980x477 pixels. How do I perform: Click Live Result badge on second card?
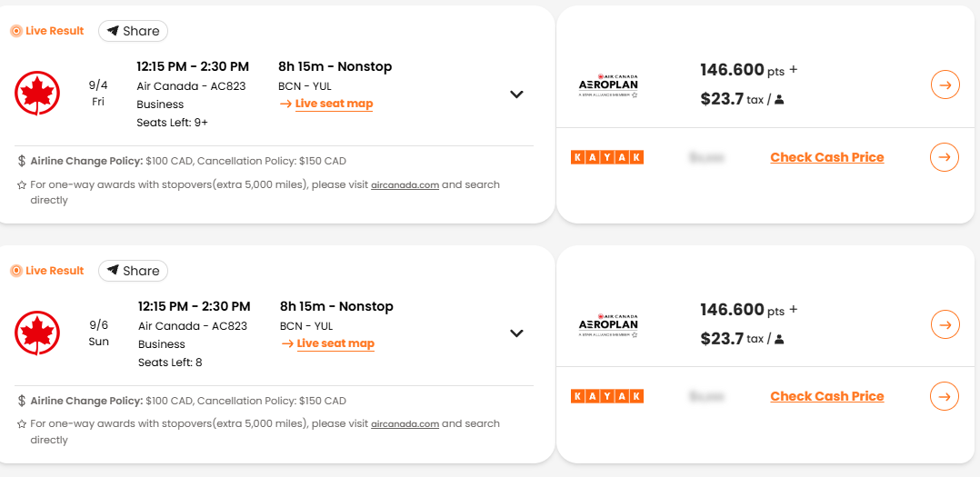47,271
